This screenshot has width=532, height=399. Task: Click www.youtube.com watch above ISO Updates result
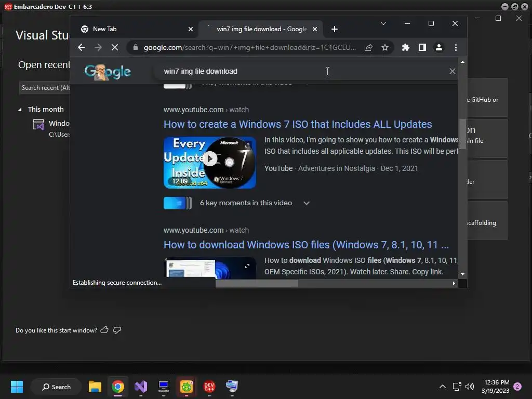pyautogui.click(x=206, y=110)
